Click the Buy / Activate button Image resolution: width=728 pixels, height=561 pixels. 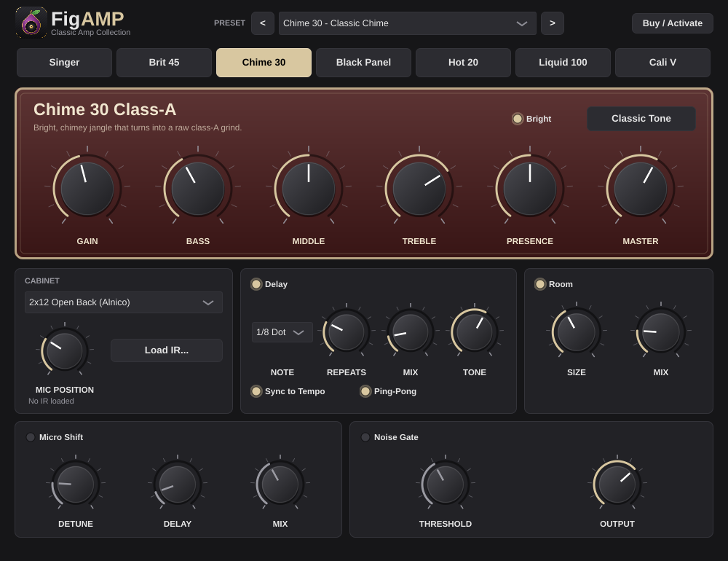click(x=672, y=23)
